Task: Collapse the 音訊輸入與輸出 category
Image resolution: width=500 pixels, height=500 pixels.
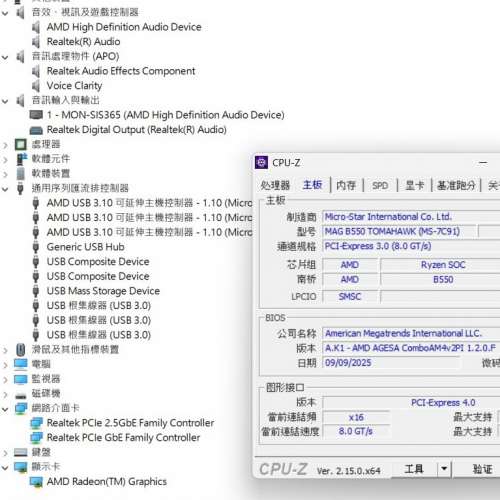Action: click(5, 101)
